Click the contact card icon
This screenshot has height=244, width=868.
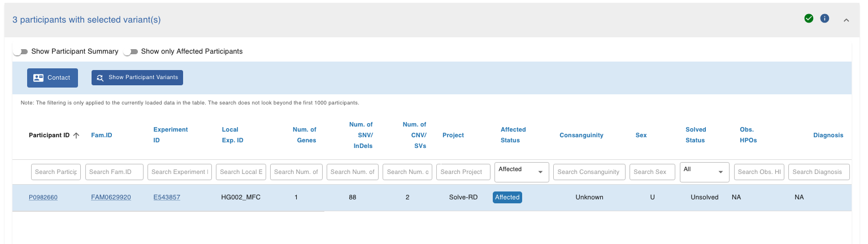pyautogui.click(x=38, y=78)
